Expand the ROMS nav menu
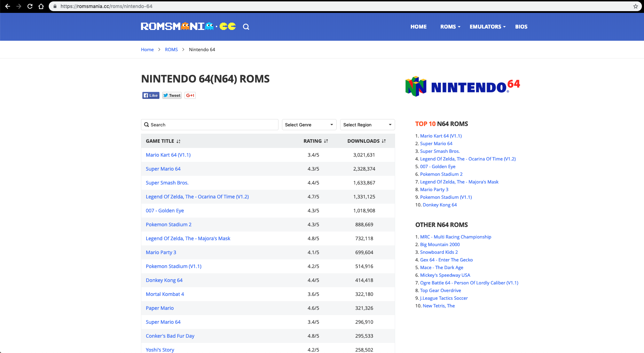The width and height of the screenshot is (644, 353). (x=450, y=27)
